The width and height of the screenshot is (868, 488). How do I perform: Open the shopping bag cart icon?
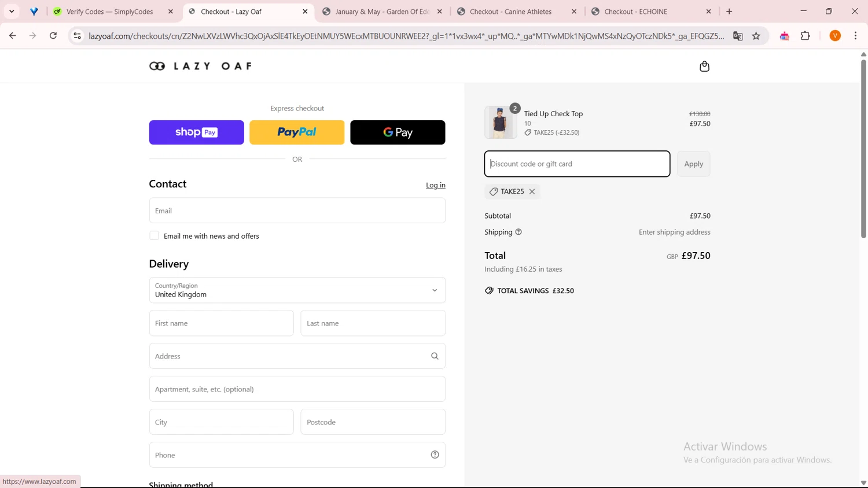click(x=704, y=66)
